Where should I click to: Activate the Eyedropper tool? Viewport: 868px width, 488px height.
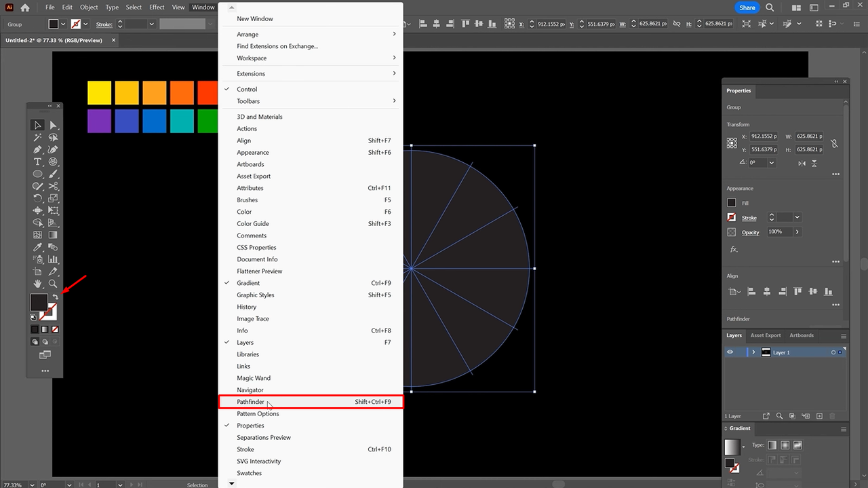pyautogui.click(x=38, y=247)
